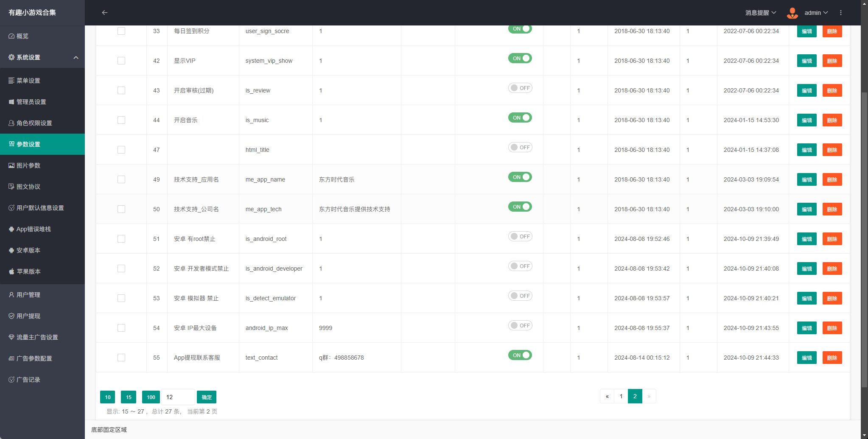Toggle switch for android_ip_max row

[x=520, y=325]
